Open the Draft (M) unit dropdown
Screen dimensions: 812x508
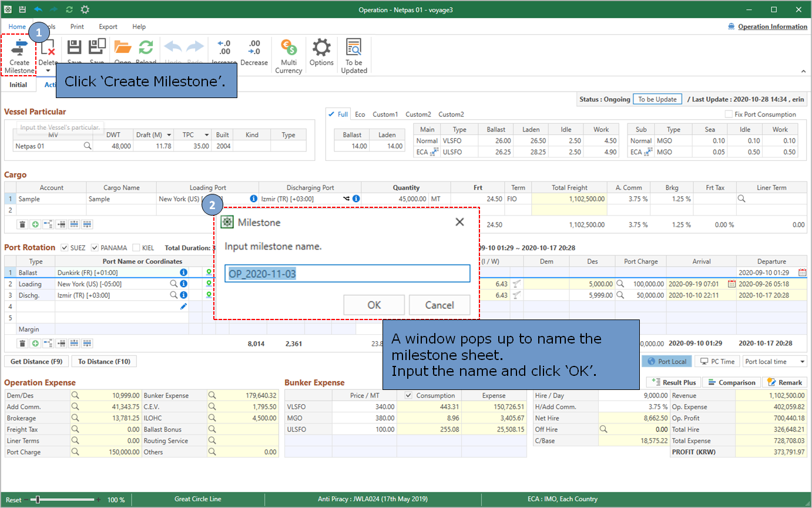[169, 135]
